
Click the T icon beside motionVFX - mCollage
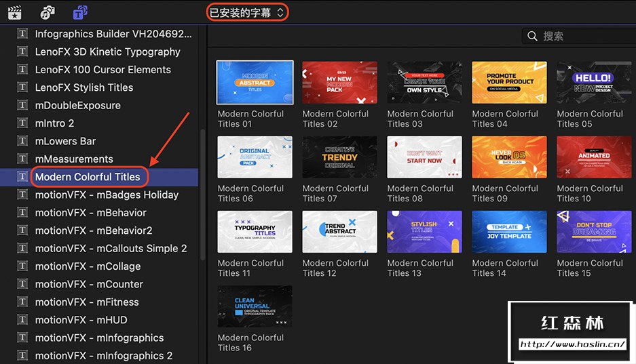[x=22, y=266]
